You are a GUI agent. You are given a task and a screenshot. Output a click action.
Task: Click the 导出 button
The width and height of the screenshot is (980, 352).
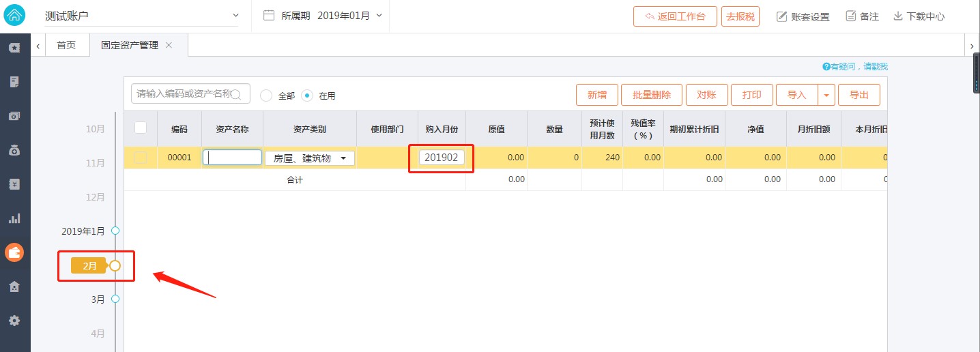point(859,95)
